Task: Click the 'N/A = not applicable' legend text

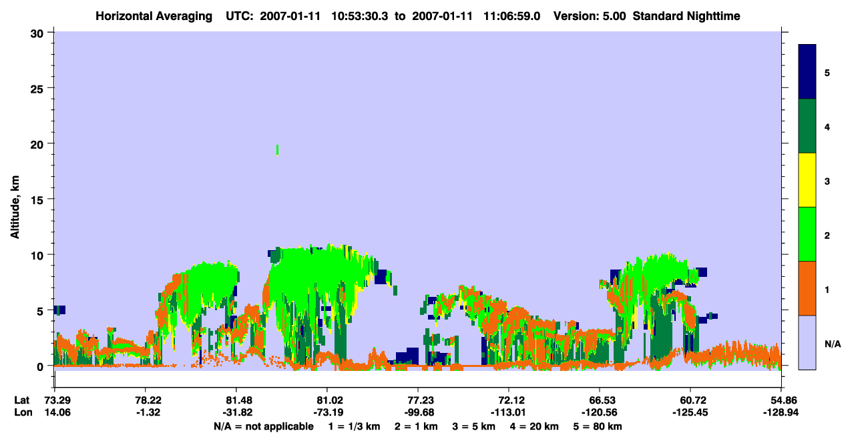Action: 263,426
